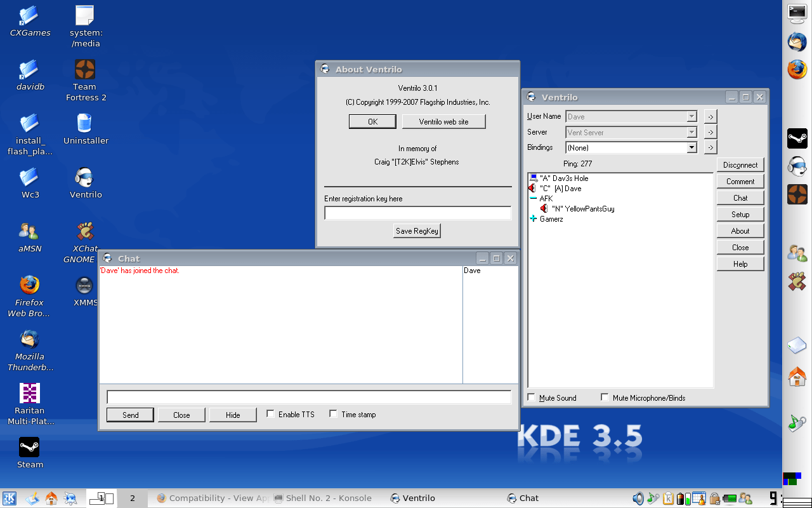Open Klipper clipboard tray icon
This screenshot has width=812, height=508.
668,498
